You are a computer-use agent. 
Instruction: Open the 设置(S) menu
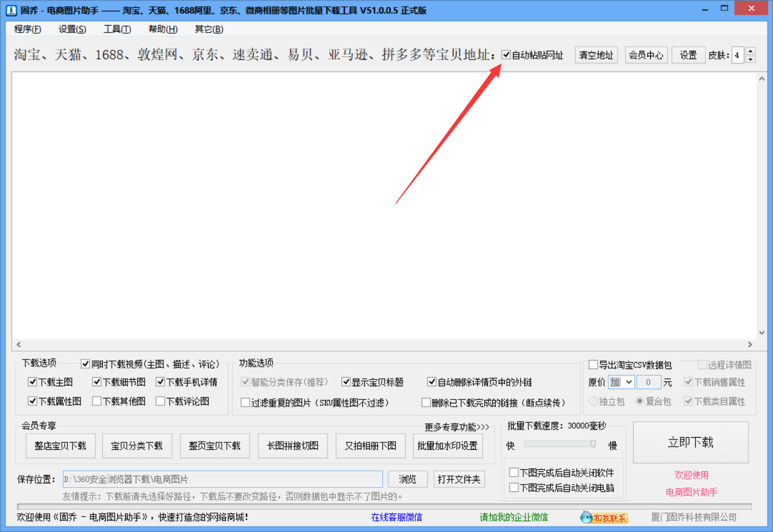pos(72,29)
